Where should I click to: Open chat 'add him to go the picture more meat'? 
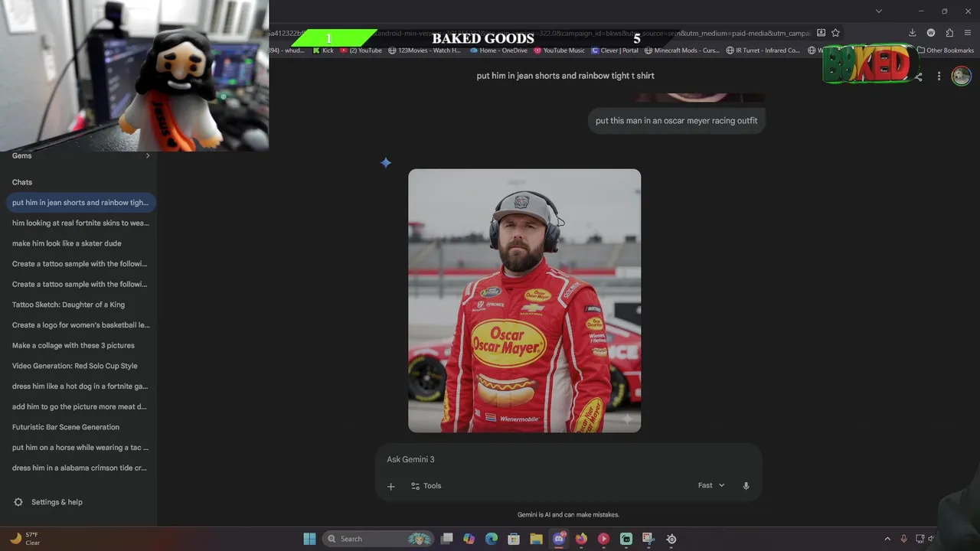[80, 406]
